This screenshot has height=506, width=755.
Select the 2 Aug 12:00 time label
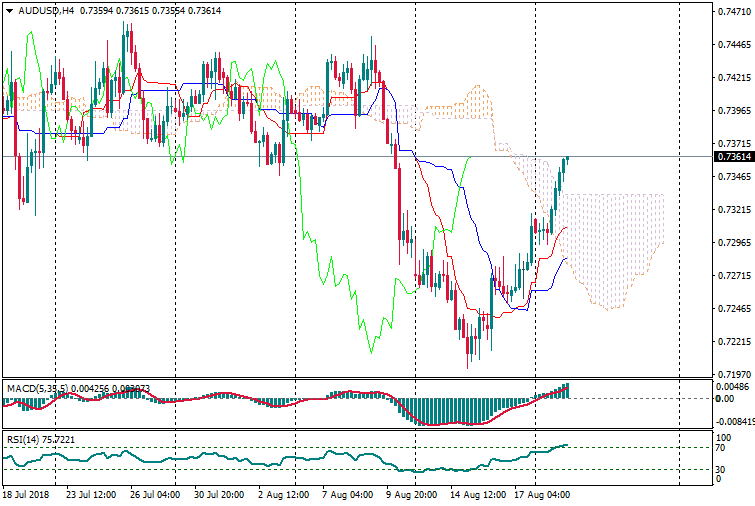click(282, 494)
